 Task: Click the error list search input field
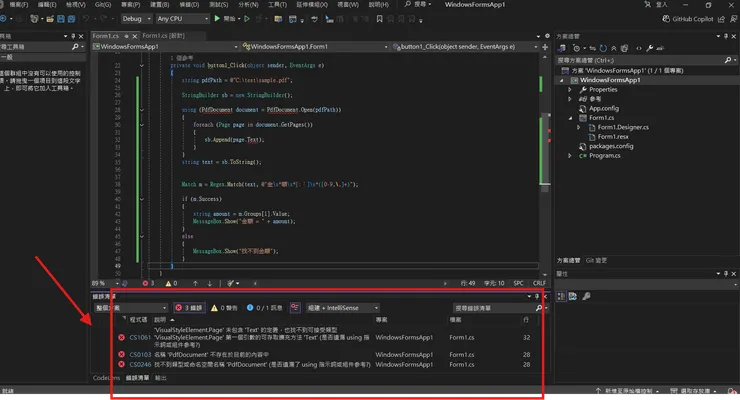[x=490, y=308]
